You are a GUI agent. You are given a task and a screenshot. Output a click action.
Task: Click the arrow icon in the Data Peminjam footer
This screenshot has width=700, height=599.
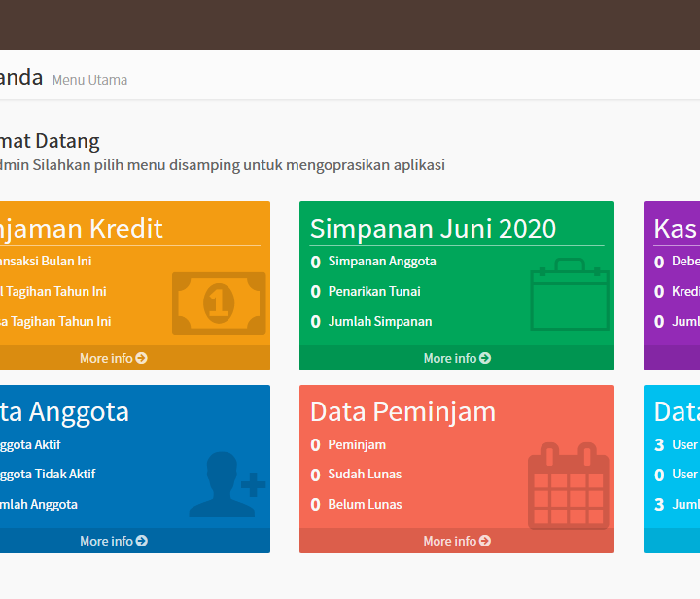tap(485, 541)
